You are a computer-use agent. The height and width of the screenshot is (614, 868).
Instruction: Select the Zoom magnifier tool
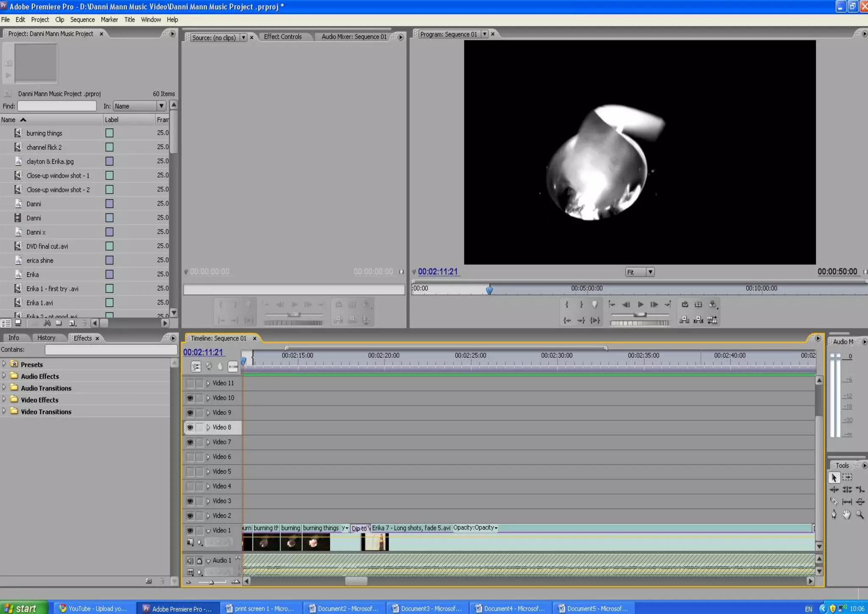pyautogui.click(x=860, y=514)
